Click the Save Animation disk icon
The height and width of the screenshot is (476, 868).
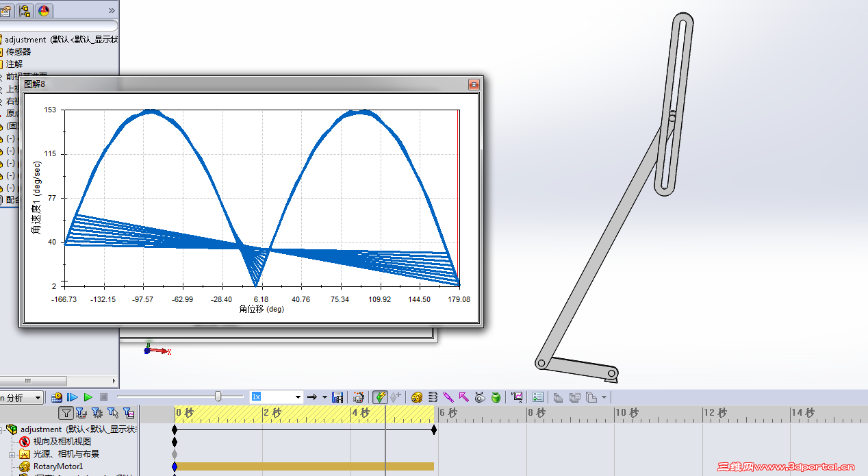coord(337,397)
